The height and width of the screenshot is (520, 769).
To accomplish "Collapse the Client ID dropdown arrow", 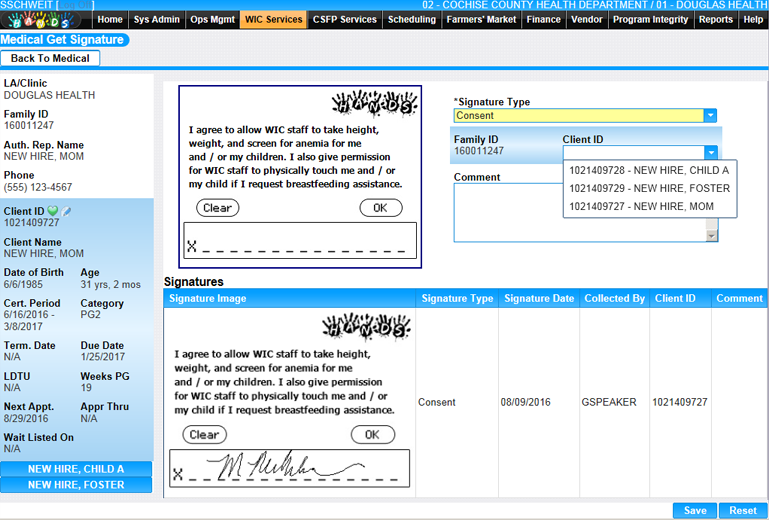I will [x=710, y=153].
